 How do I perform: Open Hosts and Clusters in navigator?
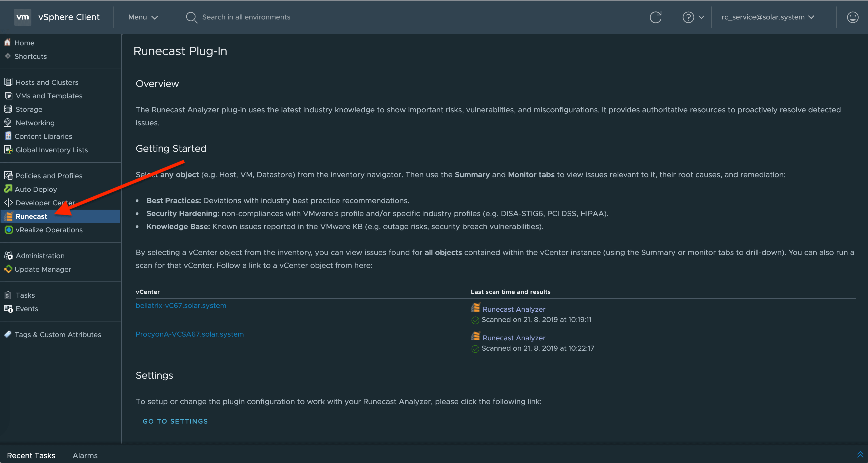(47, 82)
